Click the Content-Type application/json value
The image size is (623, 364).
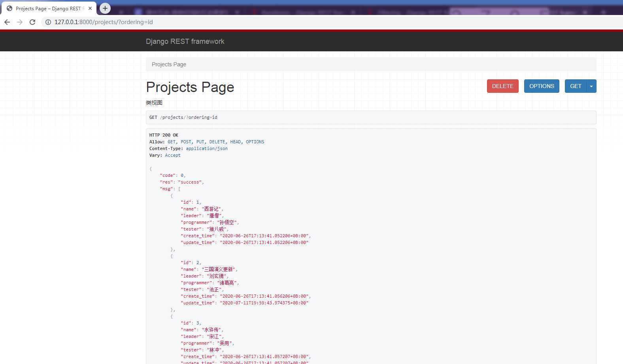[207, 148]
